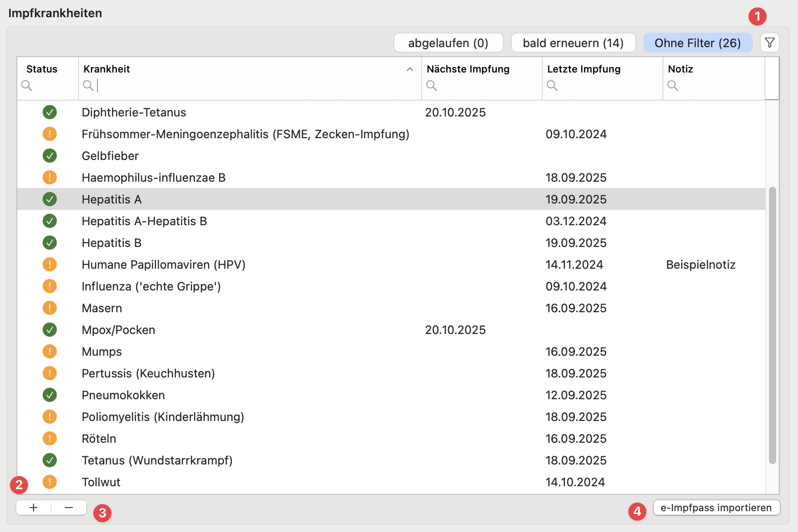The width and height of the screenshot is (798, 532).
Task: Click the search magnifier in Status column
Action: pyautogui.click(x=27, y=85)
